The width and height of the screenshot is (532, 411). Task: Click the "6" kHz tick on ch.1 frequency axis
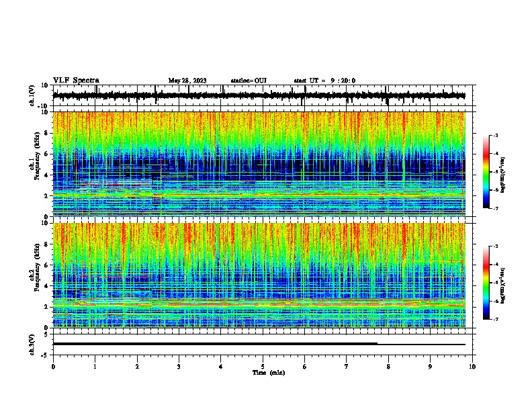pyautogui.click(x=46, y=154)
